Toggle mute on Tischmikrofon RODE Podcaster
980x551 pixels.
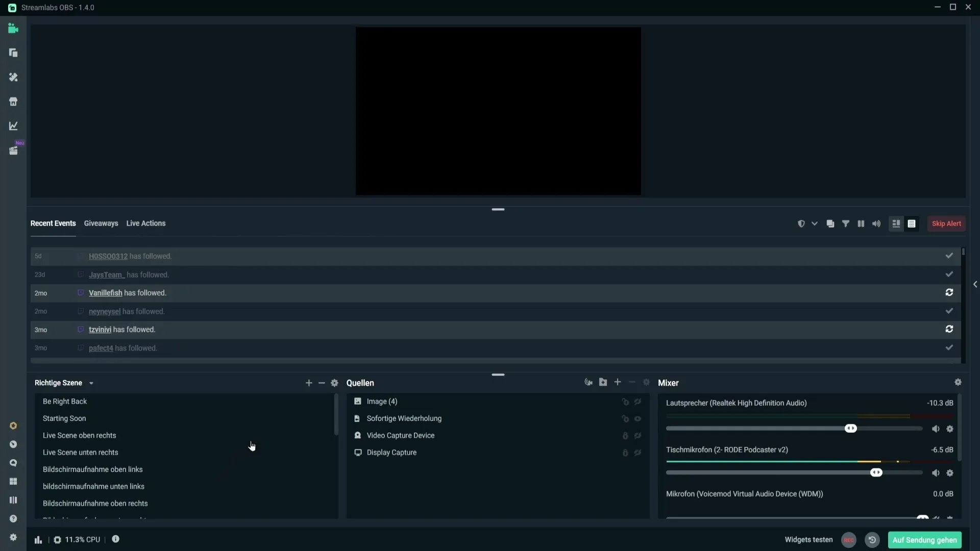click(935, 472)
